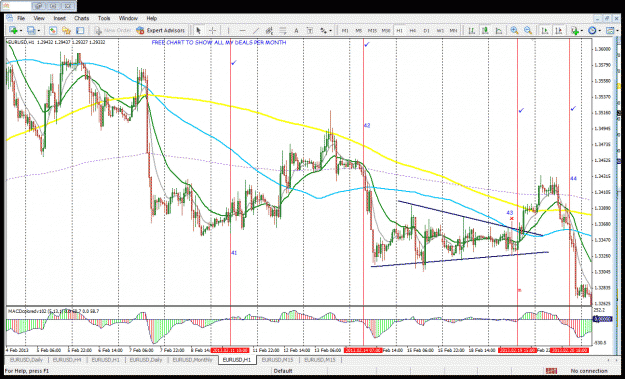625x379 pixels.
Task: Select the Equidistant Channel tool
Action: point(269,30)
